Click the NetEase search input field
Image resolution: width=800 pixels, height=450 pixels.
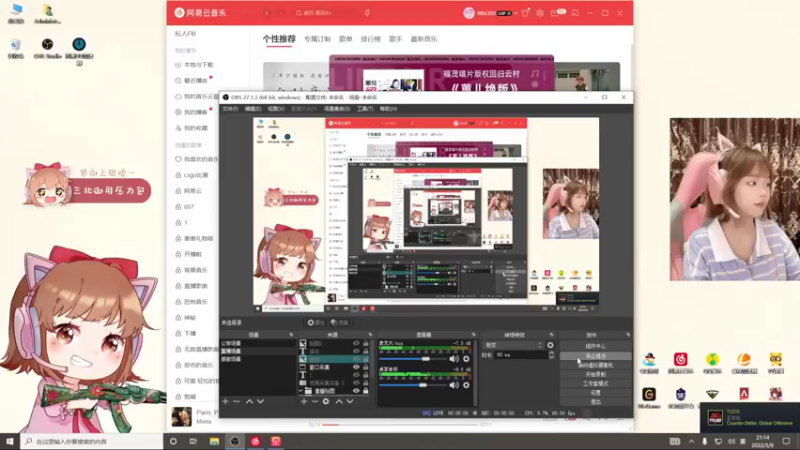point(327,13)
